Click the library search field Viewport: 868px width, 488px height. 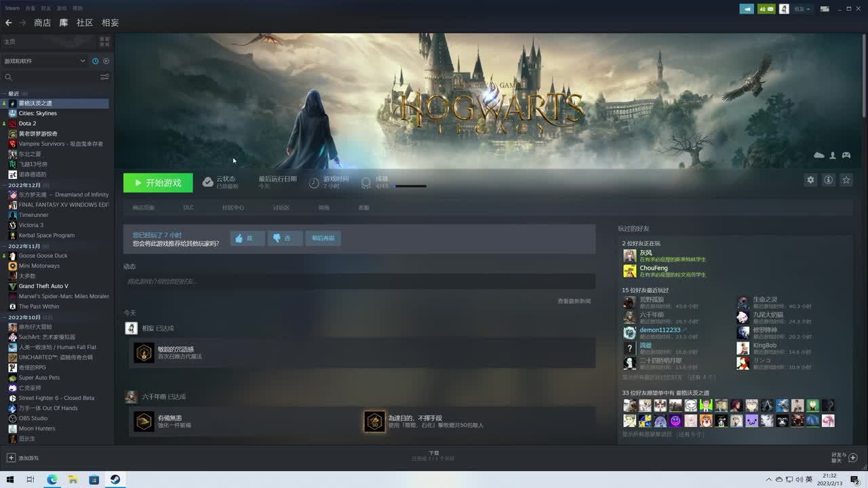51,77
